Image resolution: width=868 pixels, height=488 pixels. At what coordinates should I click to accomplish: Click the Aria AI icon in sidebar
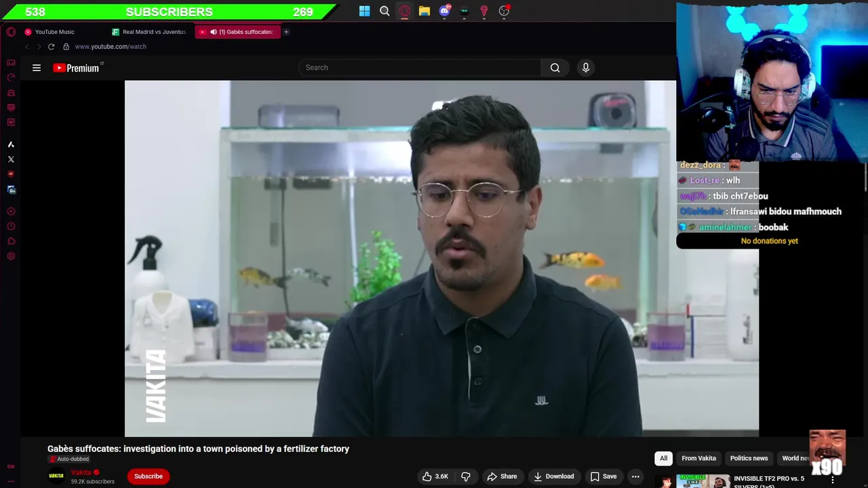pyautogui.click(x=11, y=144)
